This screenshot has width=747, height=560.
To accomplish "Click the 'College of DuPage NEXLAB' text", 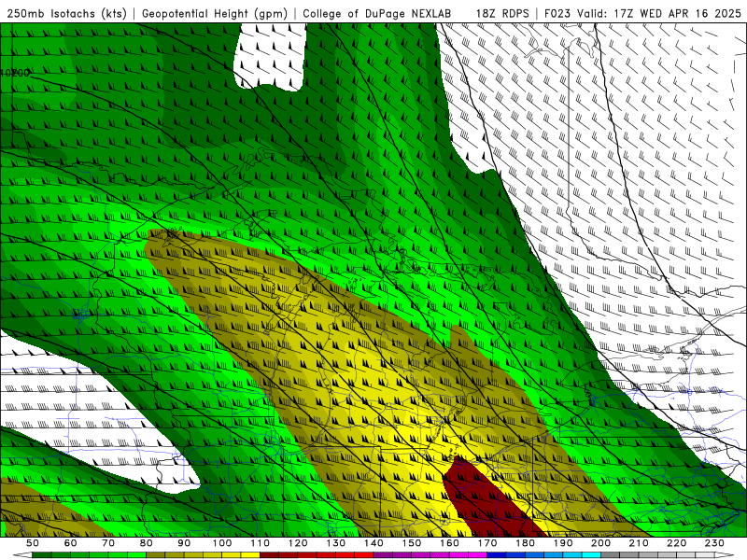I will (377, 14).
